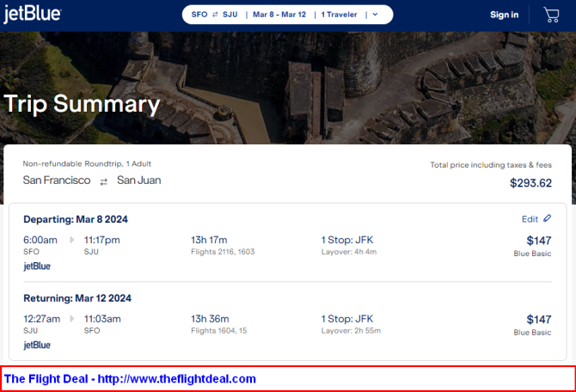Viewport: 576px width, 392px height.
Task: Click arrival time 11:03am
Action: tap(102, 319)
